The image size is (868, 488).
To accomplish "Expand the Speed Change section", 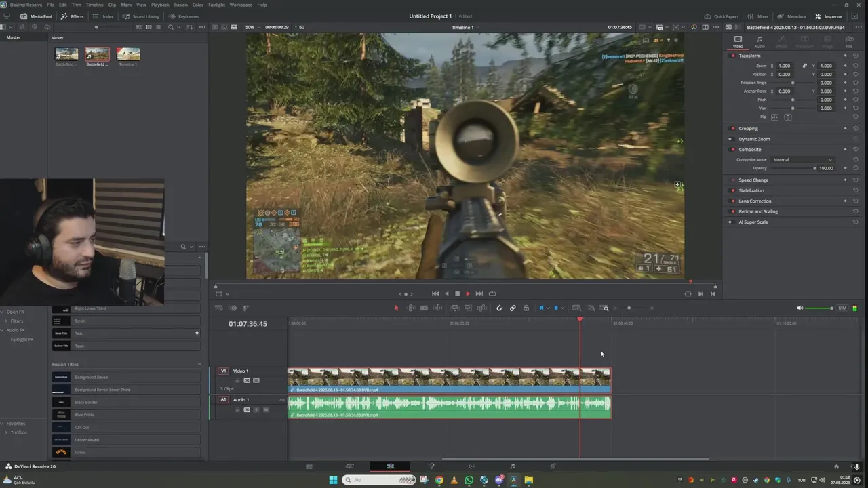I will (x=753, y=180).
